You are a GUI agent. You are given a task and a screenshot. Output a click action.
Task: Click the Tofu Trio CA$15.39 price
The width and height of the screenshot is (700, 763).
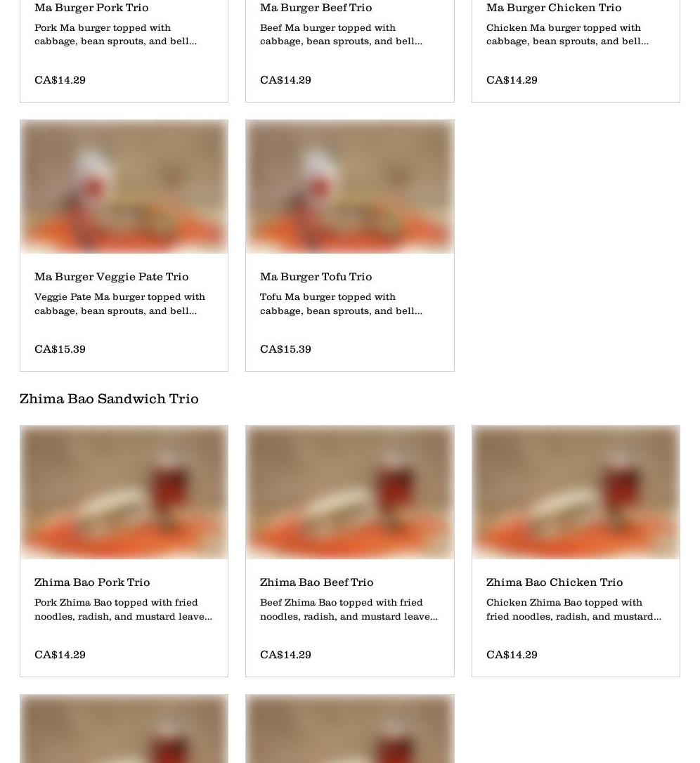tap(285, 349)
